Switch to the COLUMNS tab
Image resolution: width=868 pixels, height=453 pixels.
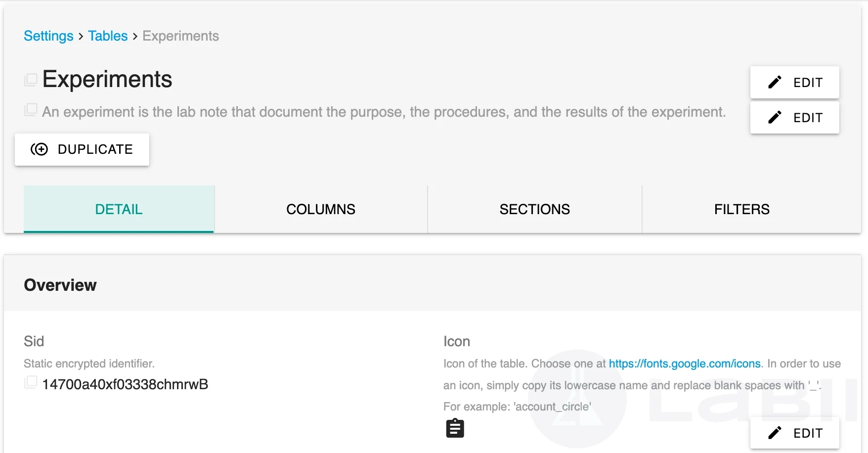click(320, 209)
